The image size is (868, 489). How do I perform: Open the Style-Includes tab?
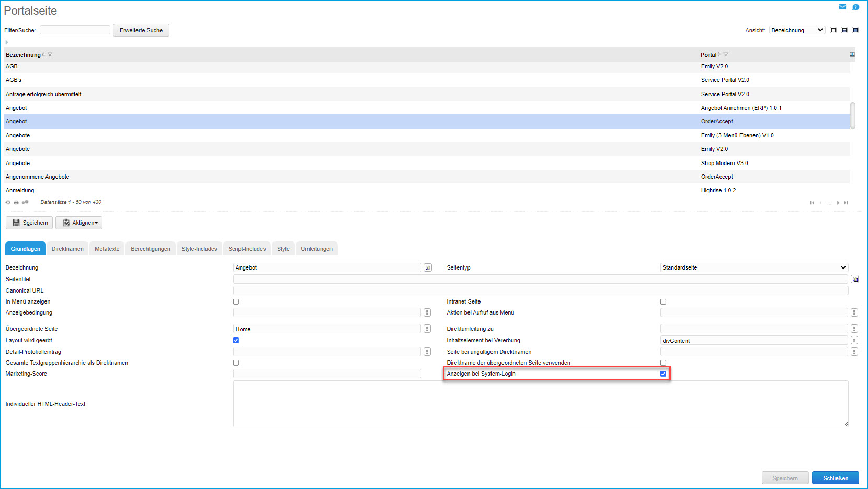[x=199, y=249]
